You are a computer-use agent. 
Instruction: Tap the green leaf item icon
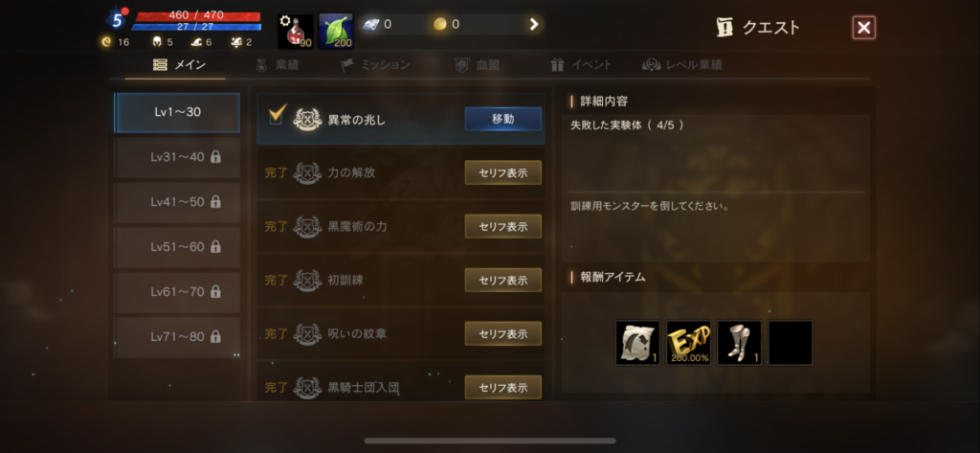click(x=336, y=32)
